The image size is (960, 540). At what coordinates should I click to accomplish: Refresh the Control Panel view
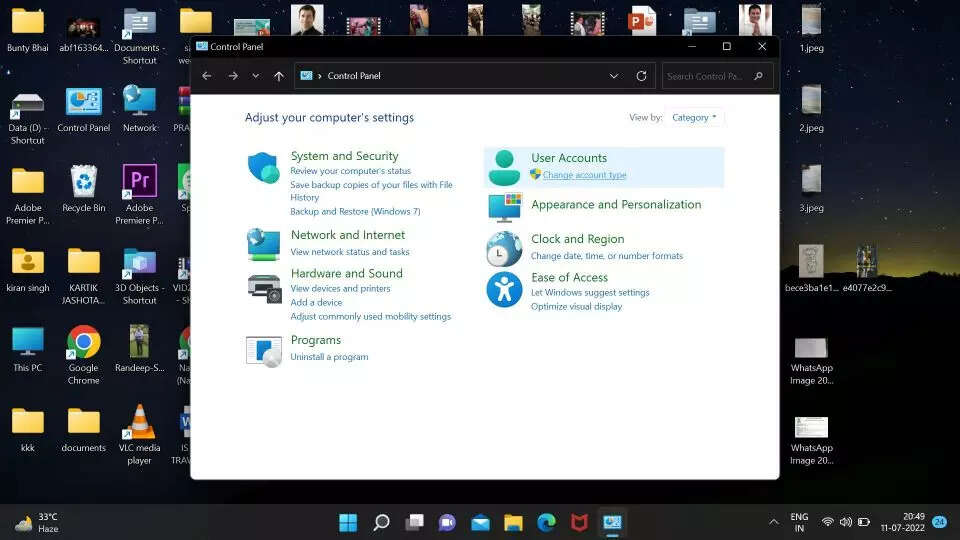coord(642,76)
